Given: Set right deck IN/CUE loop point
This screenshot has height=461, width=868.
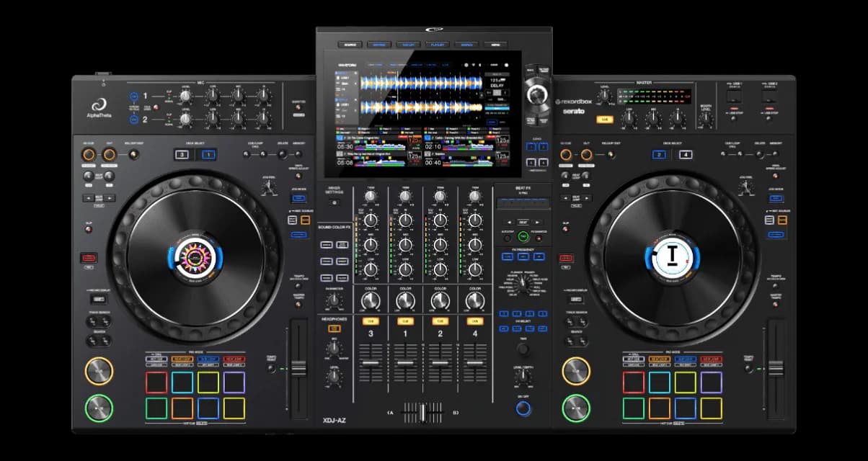Looking at the screenshot, I should pos(565,155).
